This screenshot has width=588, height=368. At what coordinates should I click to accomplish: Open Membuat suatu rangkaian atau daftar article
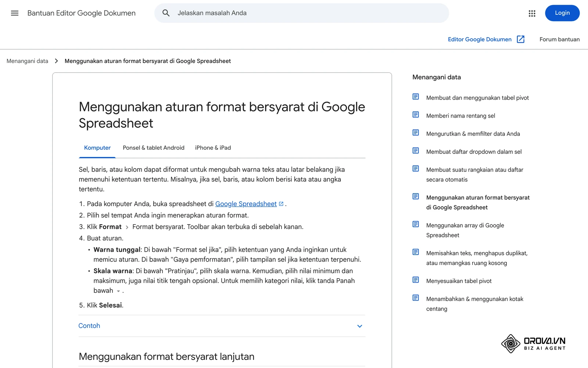point(475,175)
